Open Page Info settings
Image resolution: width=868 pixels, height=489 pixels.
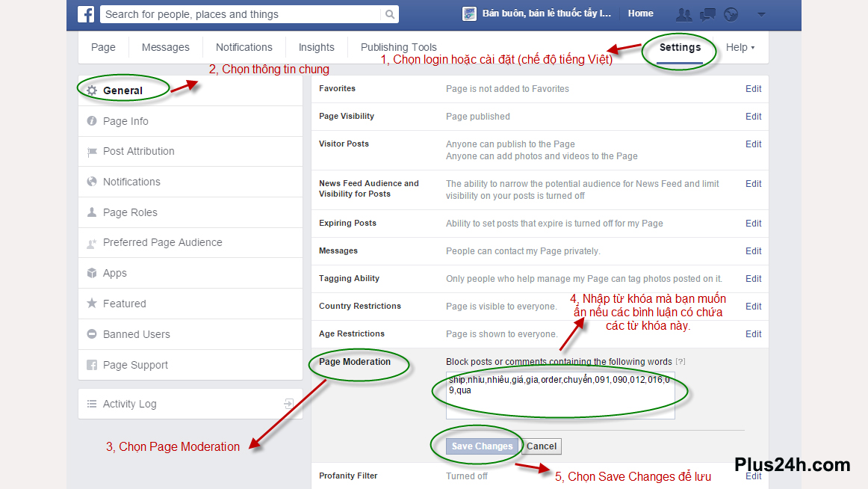pos(190,120)
